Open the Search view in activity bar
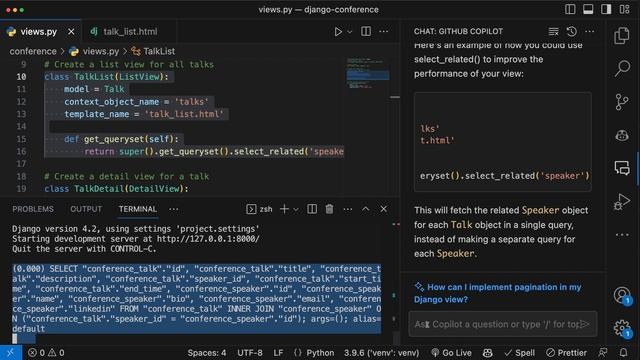640x360 pixels. pos(622,69)
